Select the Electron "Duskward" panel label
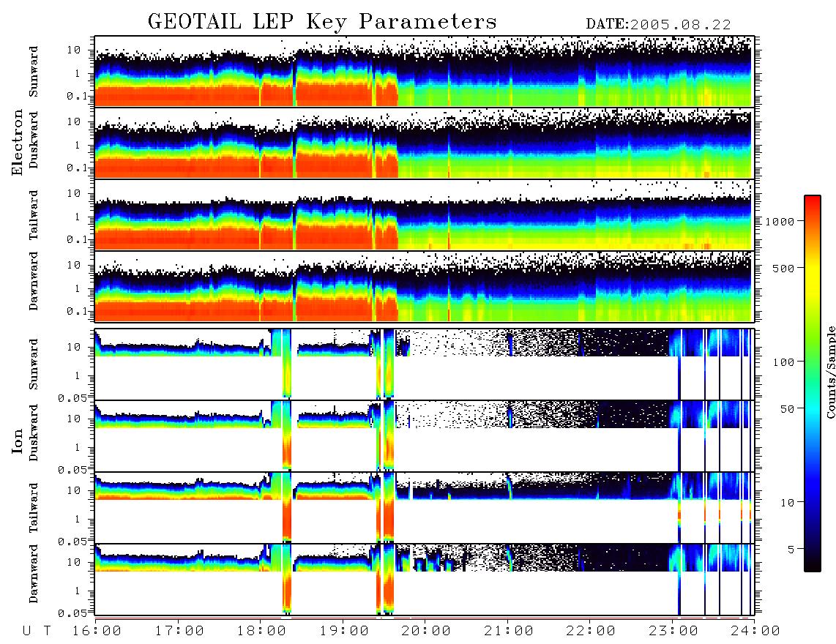 34,140
